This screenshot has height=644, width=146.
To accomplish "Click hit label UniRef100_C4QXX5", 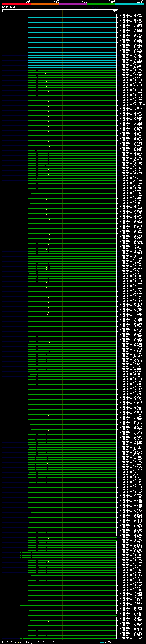I will coord(131,638).
